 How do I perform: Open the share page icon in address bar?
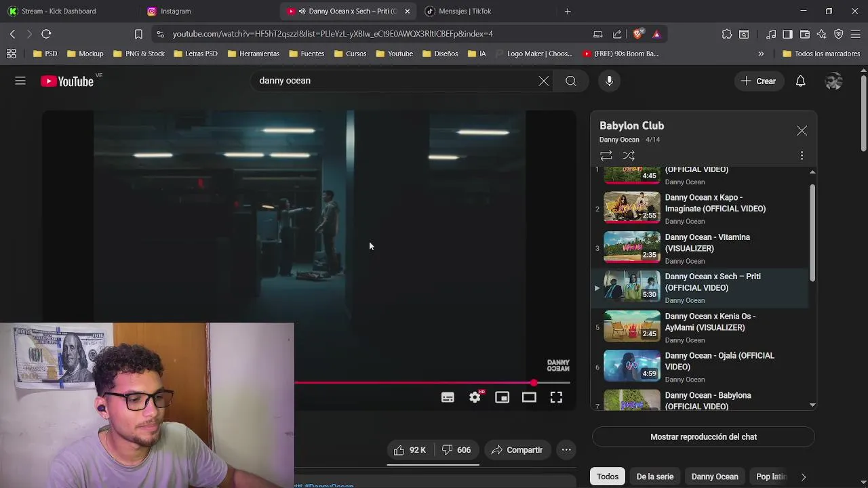(x=617, y=34)
